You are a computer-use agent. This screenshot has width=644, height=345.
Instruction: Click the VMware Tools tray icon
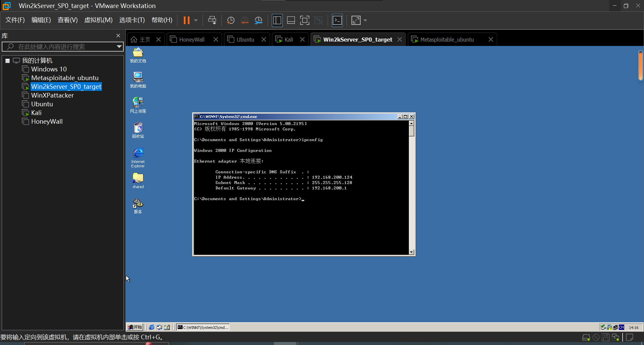pos(609,327)
